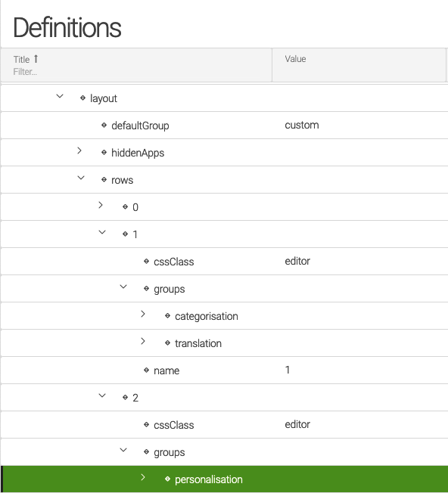
Task: Click the 'custom' value cell
Action: [x=302, y=125]
